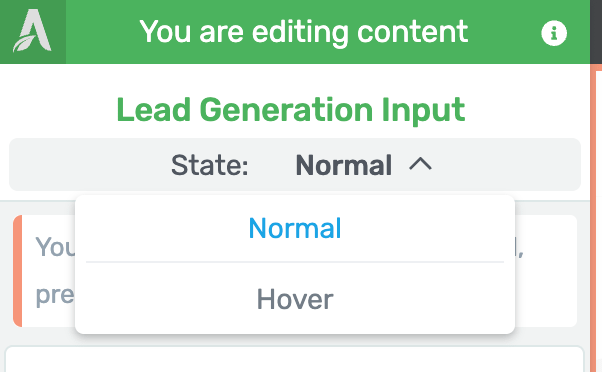
Task: Choose the blue Normal option in list
Action: 295,228
